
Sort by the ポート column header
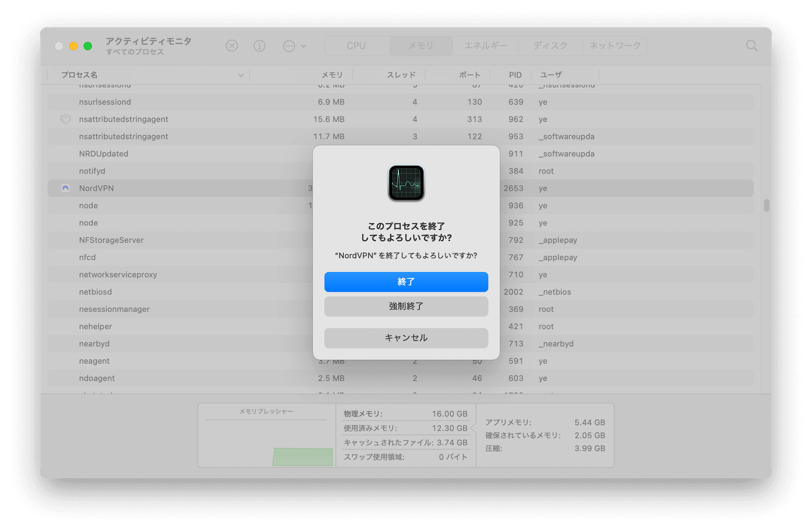(458, 75)
